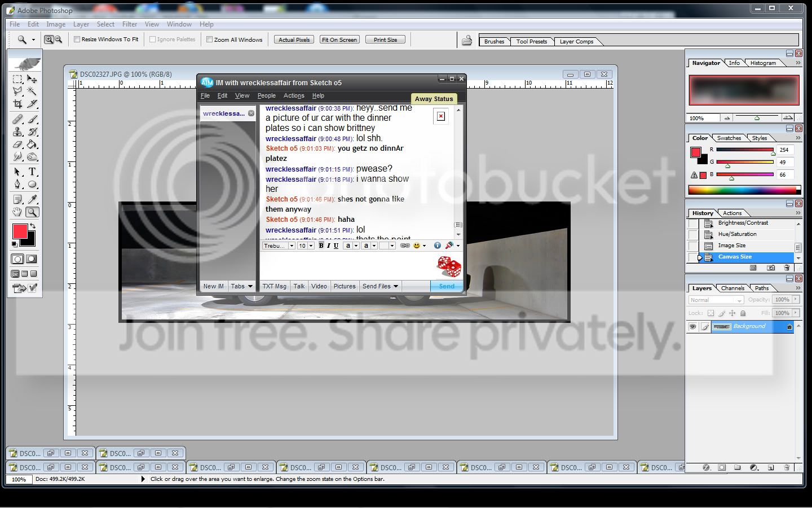This screenshot has width=812, height=508.
Task: Open the layer Opacity slider arrow
Action: (796, 300)
